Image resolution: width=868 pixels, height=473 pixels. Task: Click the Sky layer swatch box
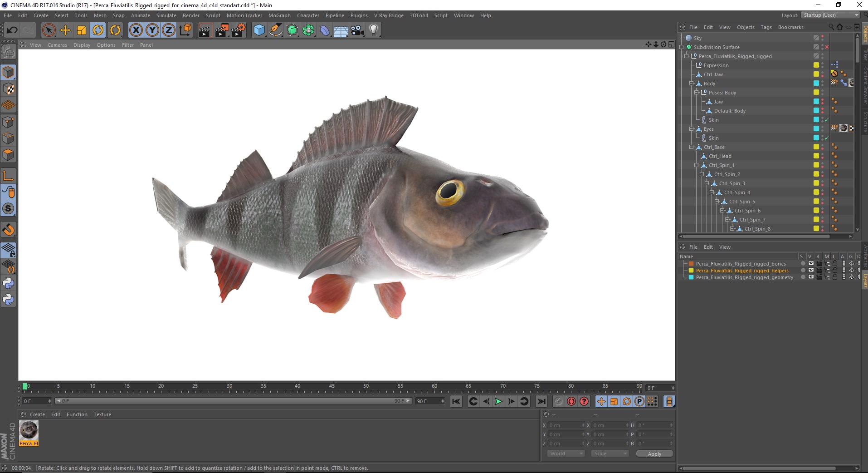point(816,38)
